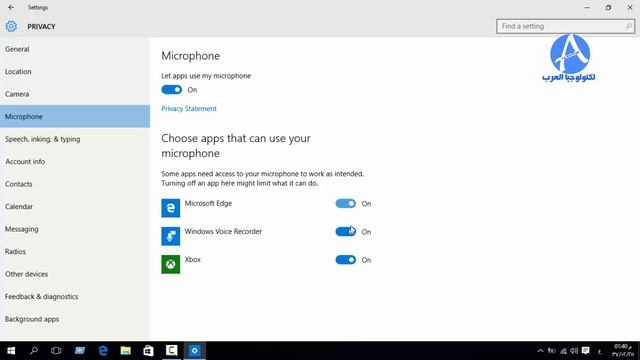This screenshot has height=360, width=640.
Task: Toggle Windows Voice Recorder microphone access
Action: 346,231
